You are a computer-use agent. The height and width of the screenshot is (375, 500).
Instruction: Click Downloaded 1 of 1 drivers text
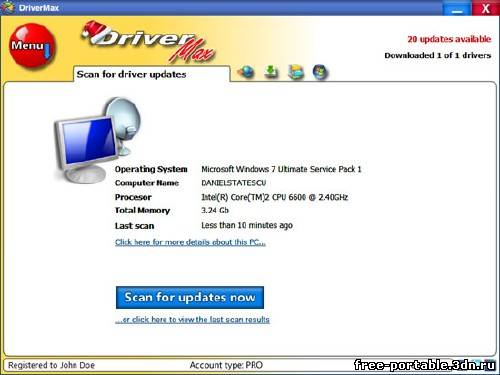[x=438, y=55]
